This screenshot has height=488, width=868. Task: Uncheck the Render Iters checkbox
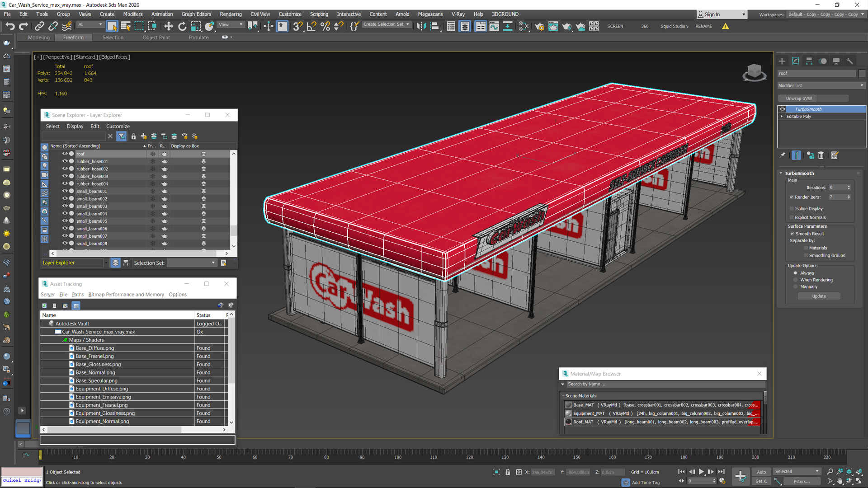click(x=792, y=197)
